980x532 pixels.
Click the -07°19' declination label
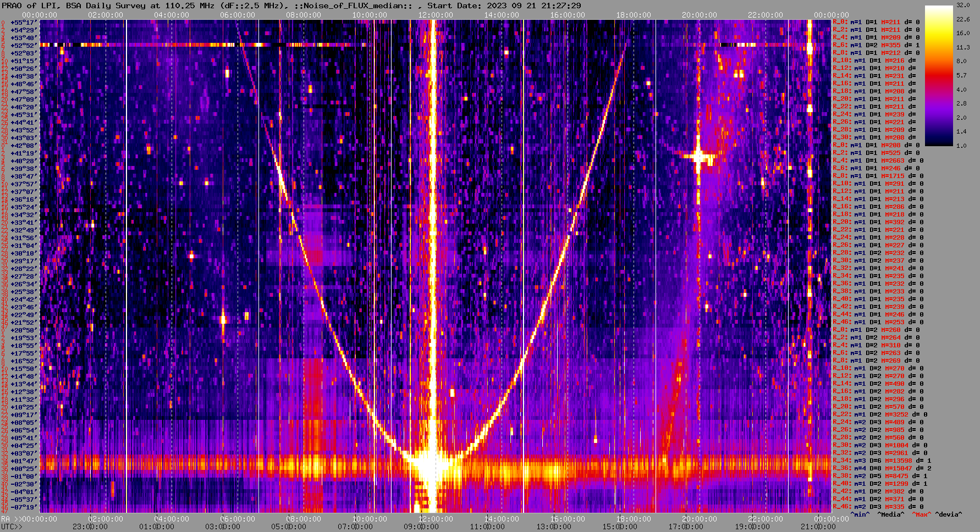tap(23, 507)
